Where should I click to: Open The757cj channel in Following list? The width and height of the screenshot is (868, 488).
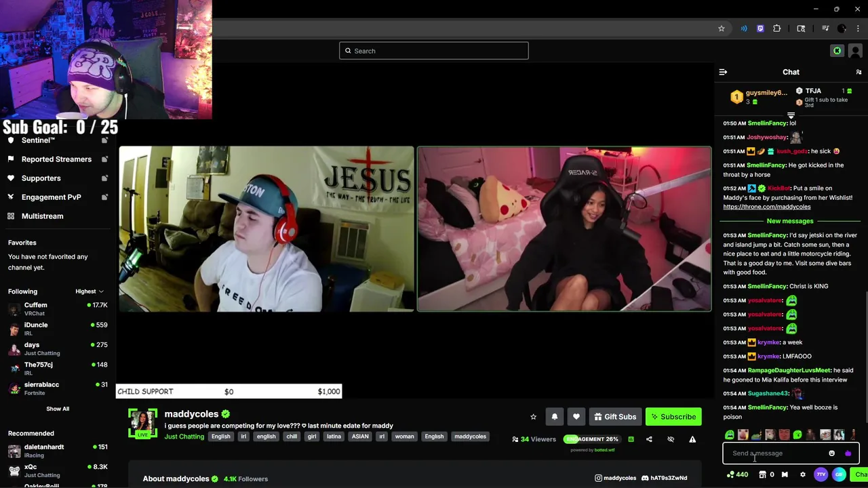tap(58, 369)
